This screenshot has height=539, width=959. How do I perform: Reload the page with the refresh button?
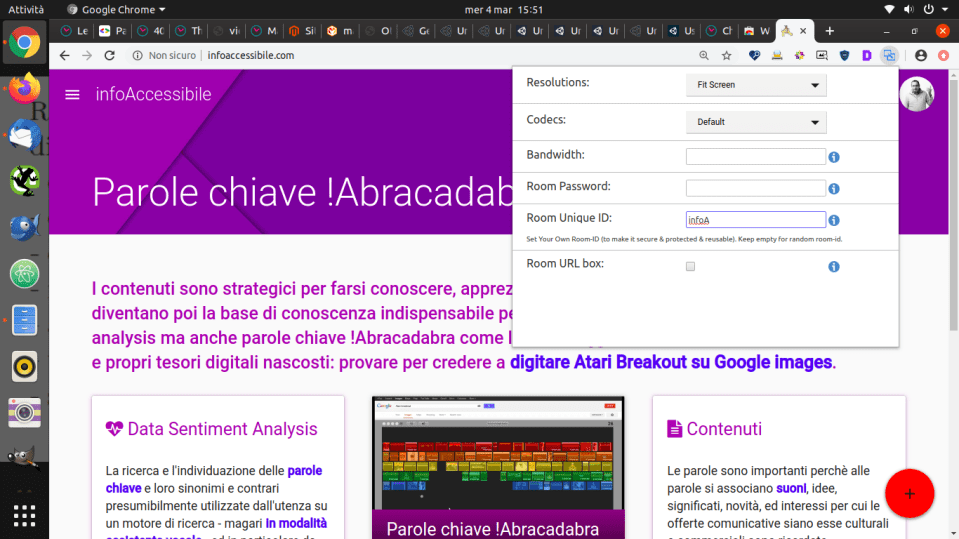(109, 56)
